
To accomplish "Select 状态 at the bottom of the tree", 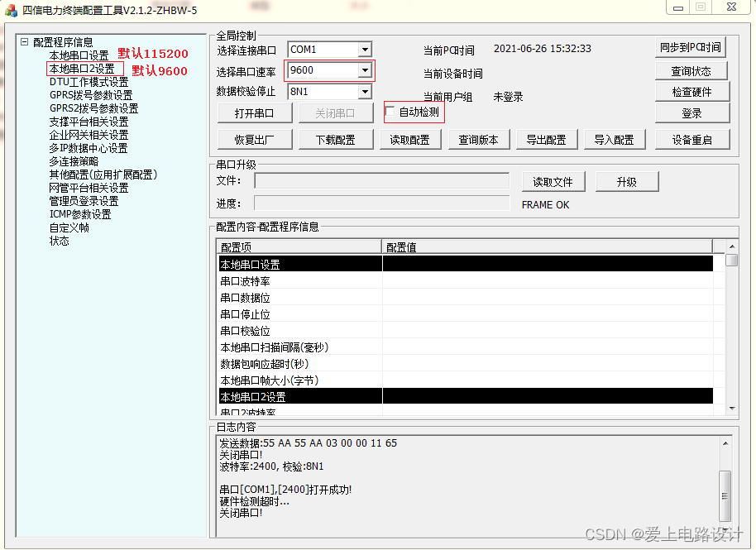I will (59, 240).
